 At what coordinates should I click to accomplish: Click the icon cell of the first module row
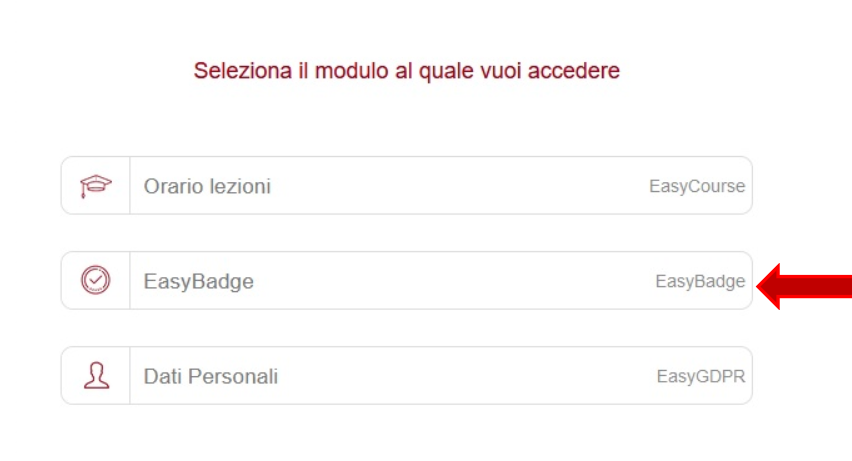click(x=96, y=185)
